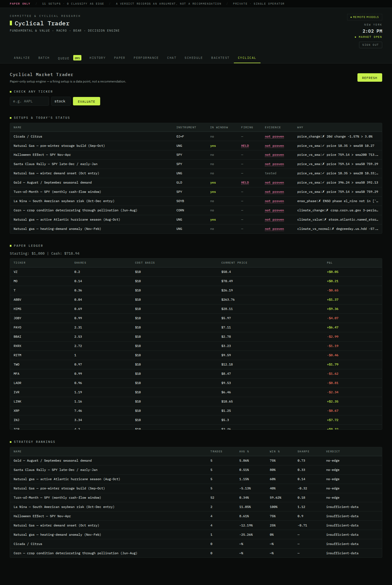Viewport: 392px width, 585px height.
Task: Open the Chat tab
Action: [172, 58]
